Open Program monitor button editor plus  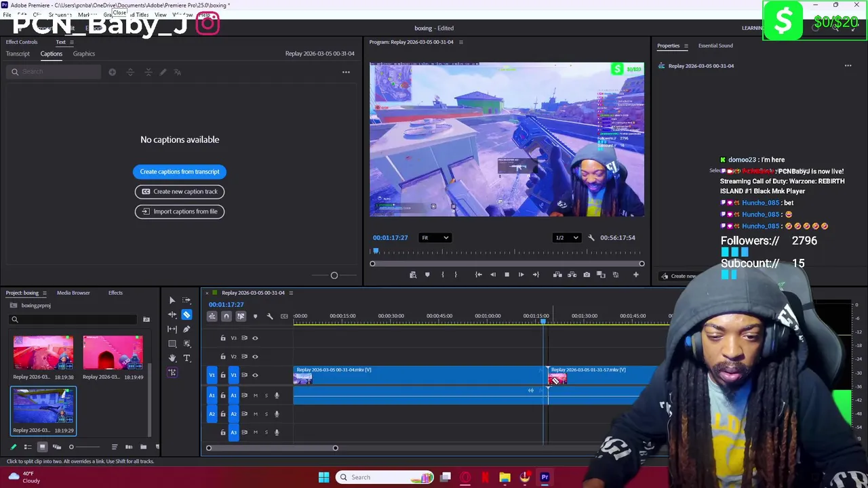(x=636, y=274)
